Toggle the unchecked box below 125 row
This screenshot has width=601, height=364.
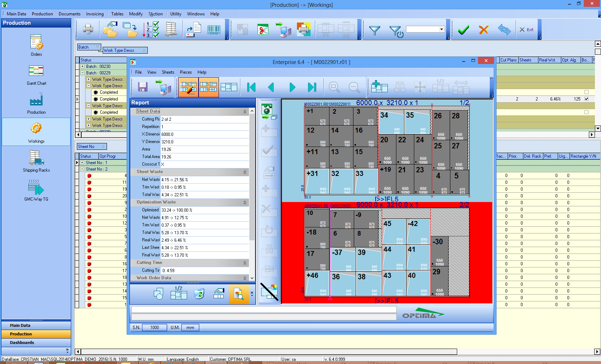pos(586,112)
